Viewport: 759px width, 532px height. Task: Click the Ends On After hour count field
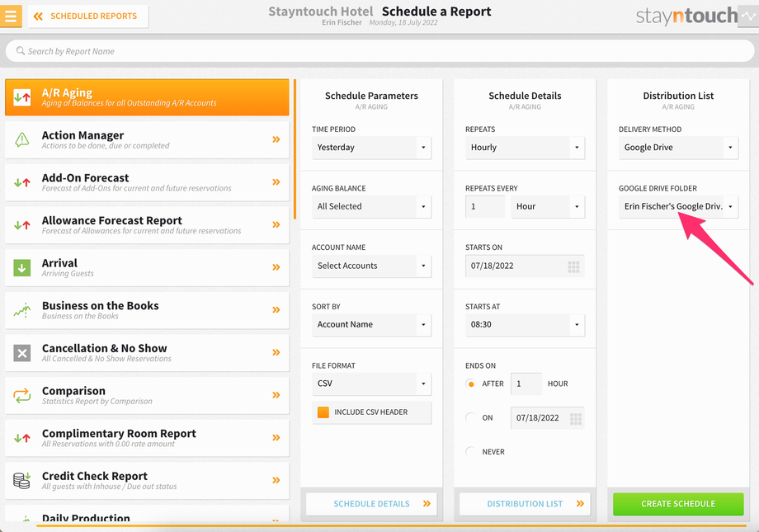526,384
